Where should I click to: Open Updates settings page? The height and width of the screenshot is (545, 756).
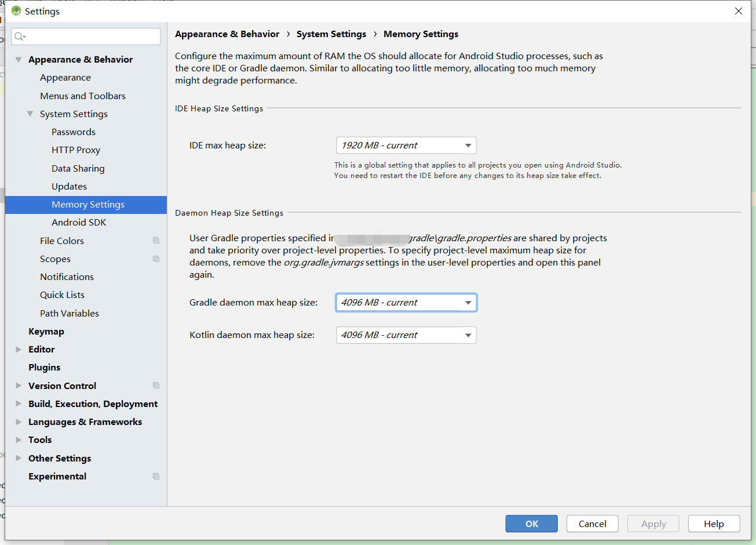pyautogui.click(x=69, y=186)
